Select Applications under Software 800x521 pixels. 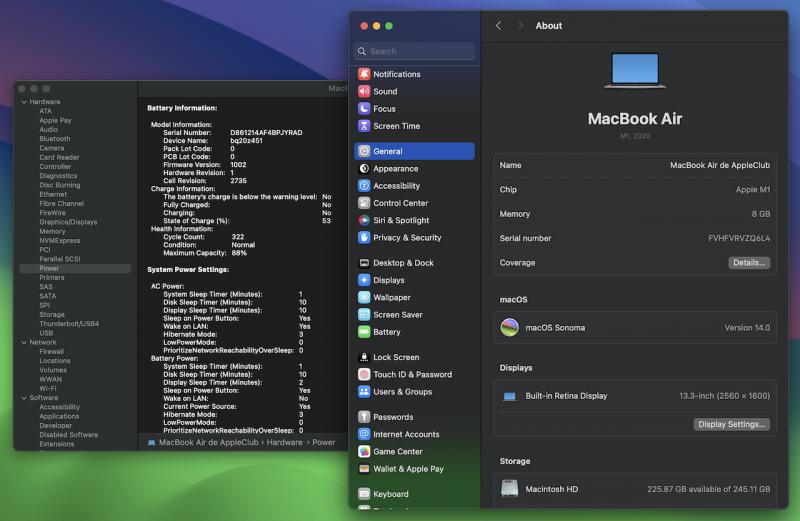59,416
